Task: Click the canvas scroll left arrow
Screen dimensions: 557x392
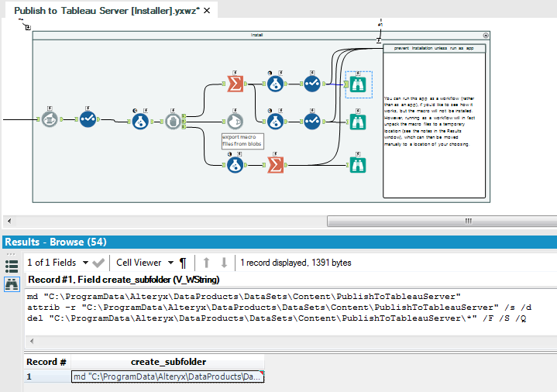Action: tap(9, 221)
